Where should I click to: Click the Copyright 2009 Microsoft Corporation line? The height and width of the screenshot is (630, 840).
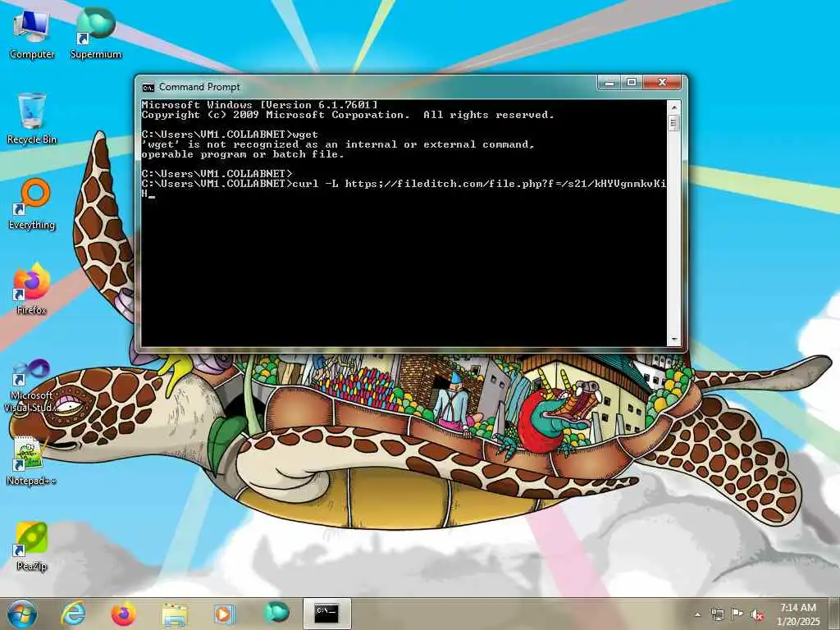tap(348, 115)
